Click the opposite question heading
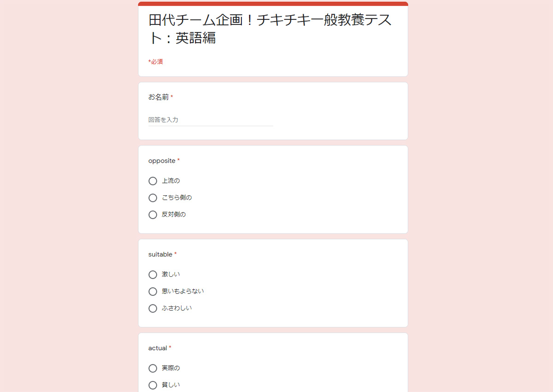The height and width of the screenshot is (392, 553). [x=162, y=161]
